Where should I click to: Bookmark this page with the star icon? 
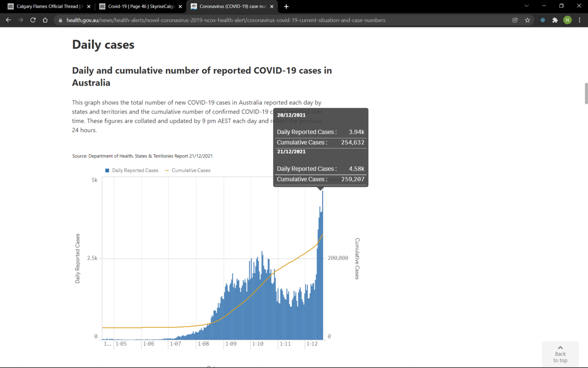tap(527, 20)
